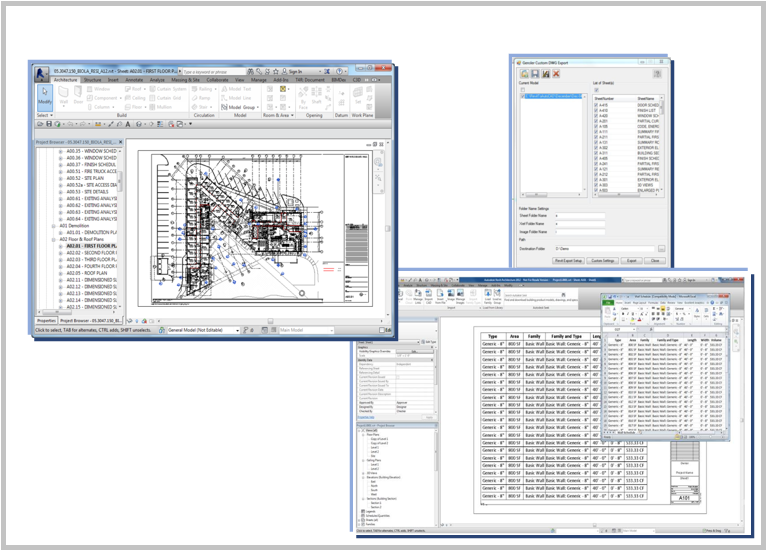Click the Model Line tool
Viewport: 767px width, 551px height.
pyautogui.click(x=236, y=98)
